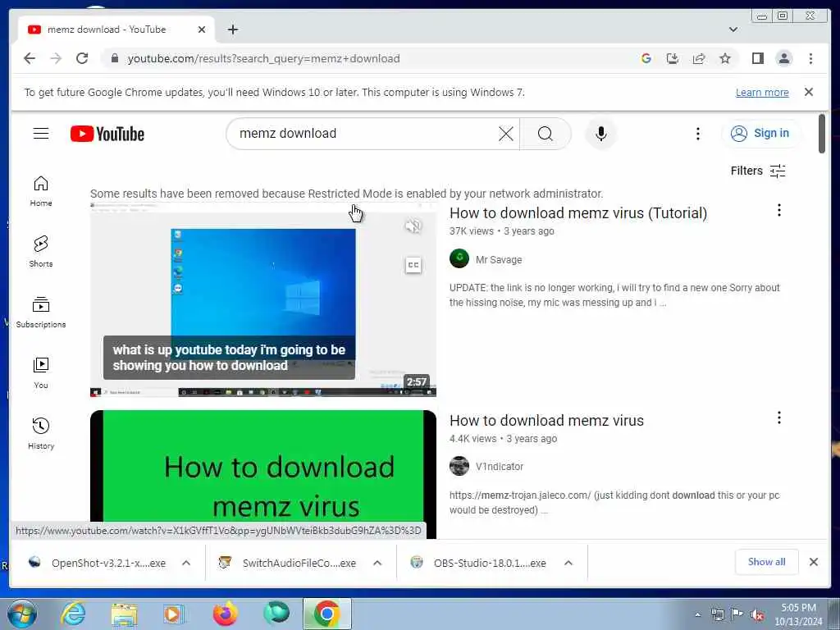This screenshot has width=840, height=630.
Task: Open the Google icon in address bar
Action: pos(646,58)
